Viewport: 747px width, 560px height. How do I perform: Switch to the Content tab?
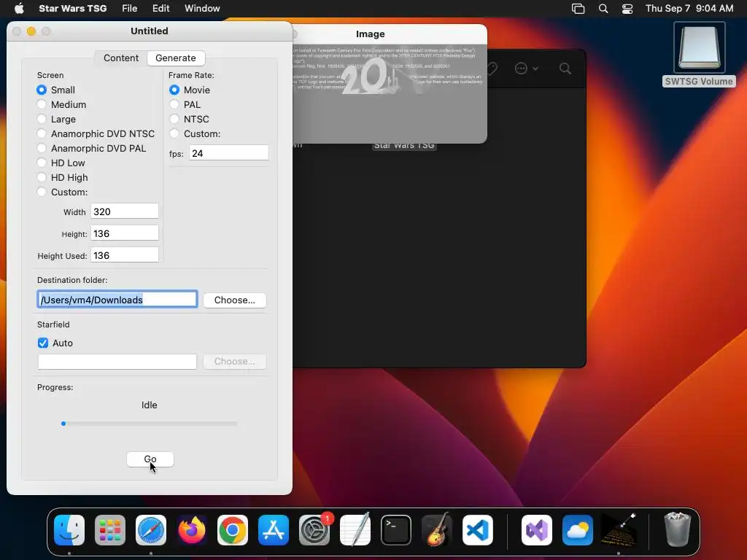coord(121,58)
